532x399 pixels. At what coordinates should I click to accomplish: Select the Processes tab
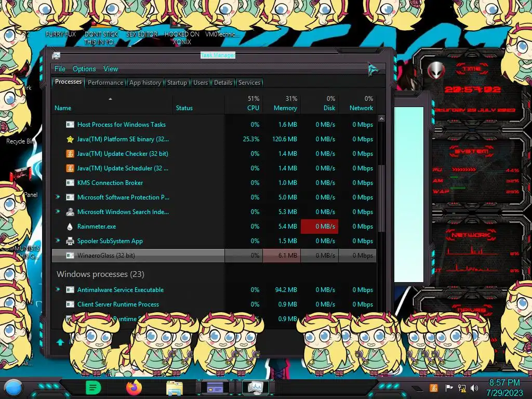click(x=68, y=82)
